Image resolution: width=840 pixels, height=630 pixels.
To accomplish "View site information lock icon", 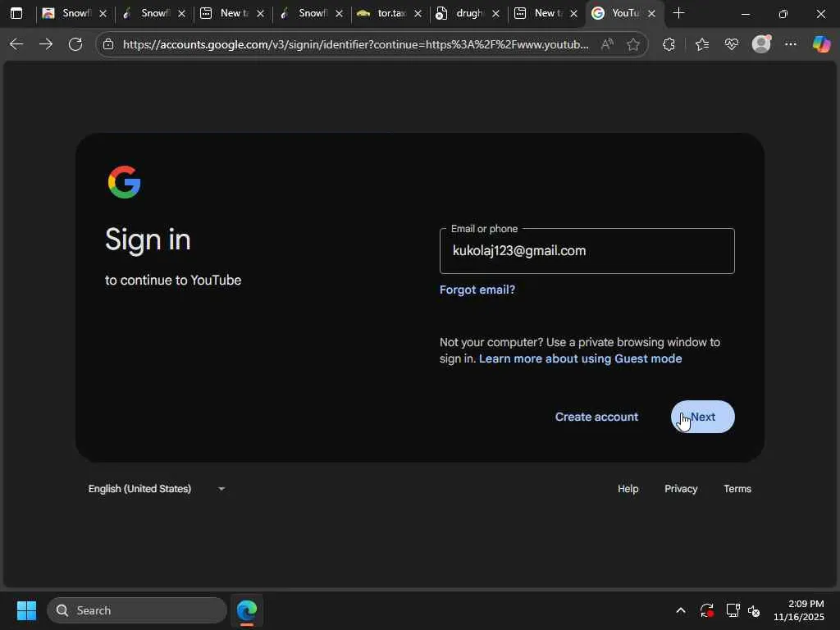I will coord(109,44).
